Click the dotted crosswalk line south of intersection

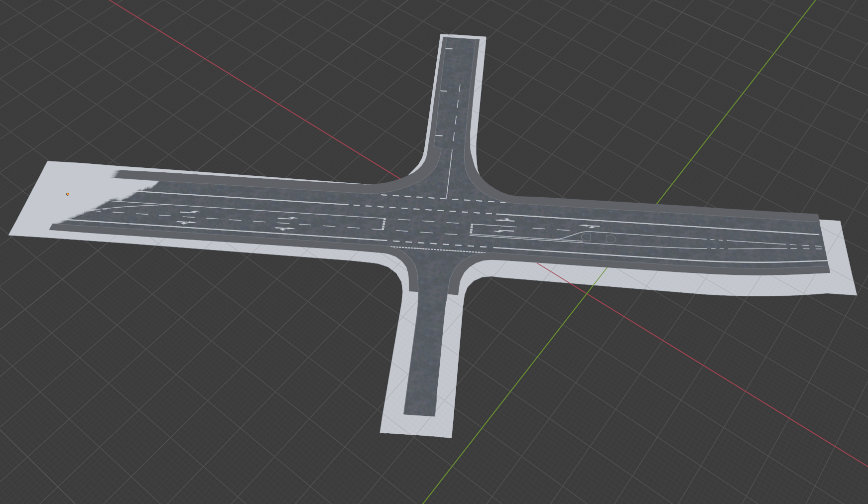tap(438, 248)
